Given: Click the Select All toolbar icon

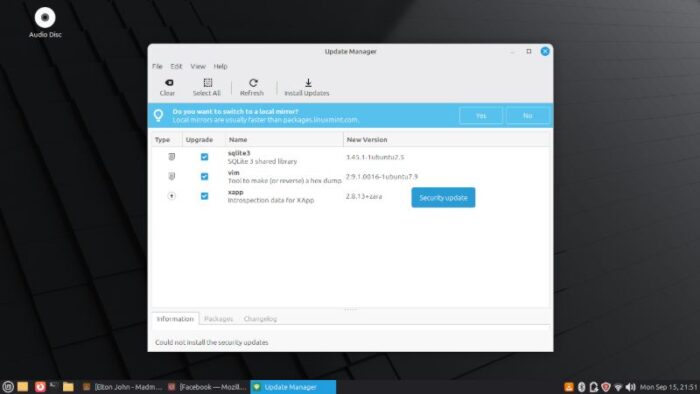Looking at the screenshot, I should click(208, 83).
